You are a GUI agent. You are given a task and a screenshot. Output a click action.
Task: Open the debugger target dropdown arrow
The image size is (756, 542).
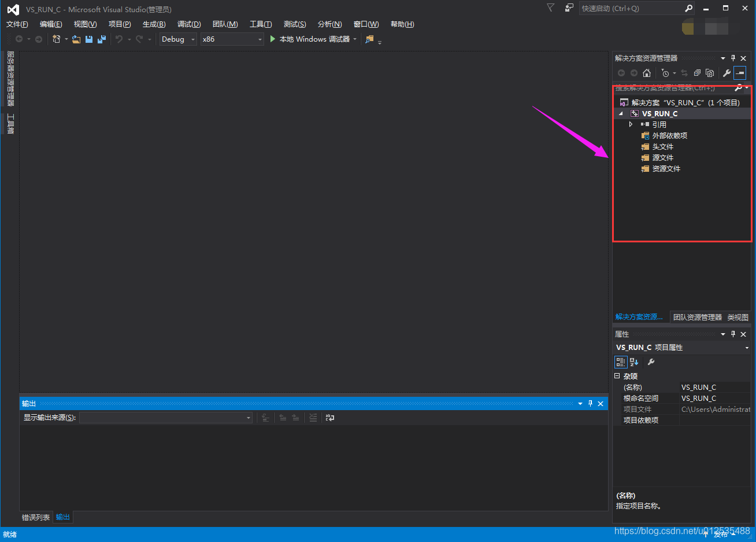[x=355, y=39]
